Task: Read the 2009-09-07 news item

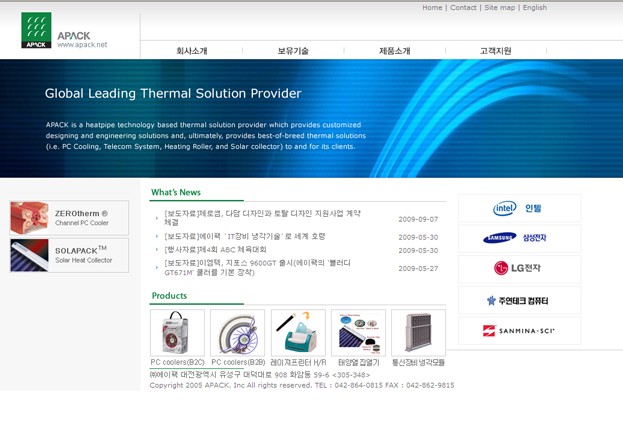Action: (x=262, y=218)
